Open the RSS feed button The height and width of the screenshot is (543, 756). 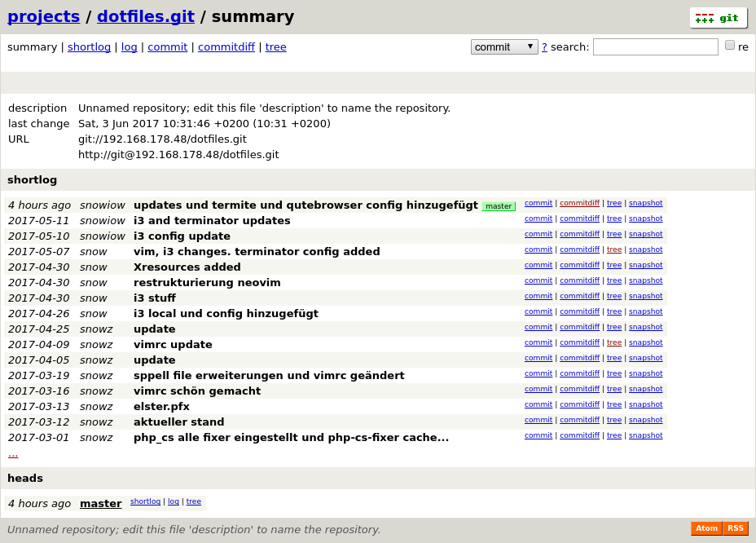click(735, 528)
